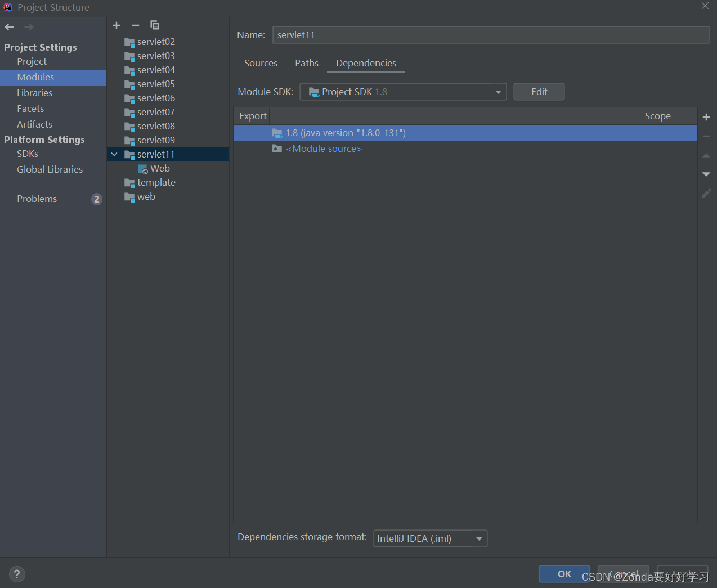Screen dimensions: 717x588
Task: Remove dependency with minus icon
Action: pyautogui.click(x=706, y=136)
